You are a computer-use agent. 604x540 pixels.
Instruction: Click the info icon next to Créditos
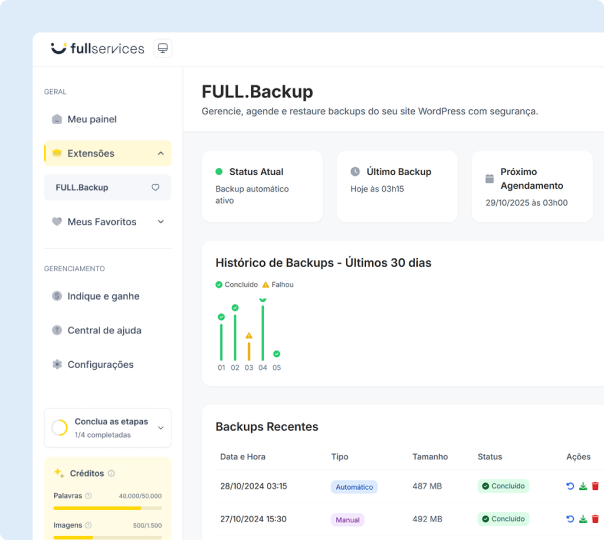pyautogui.click(x=111, y=473)
